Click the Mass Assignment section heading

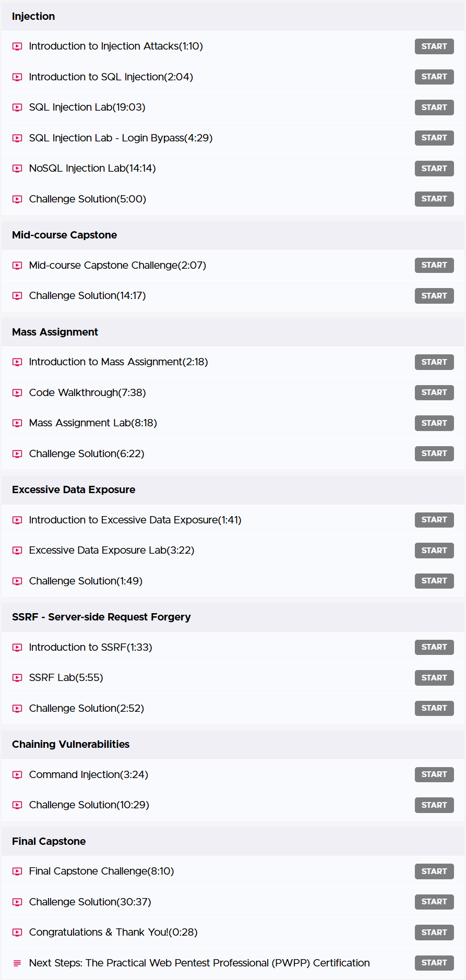coord(55,332)
